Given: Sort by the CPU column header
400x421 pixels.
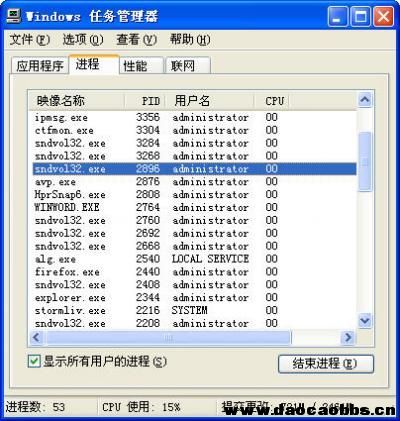Looking at the screenshot, I should 272,101.
